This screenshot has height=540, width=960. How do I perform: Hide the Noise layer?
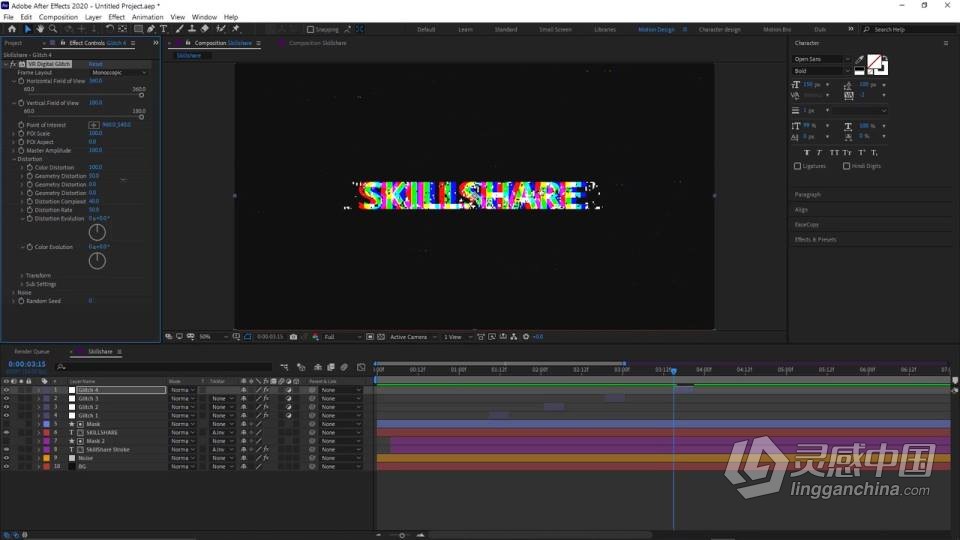tap(6, 458)
